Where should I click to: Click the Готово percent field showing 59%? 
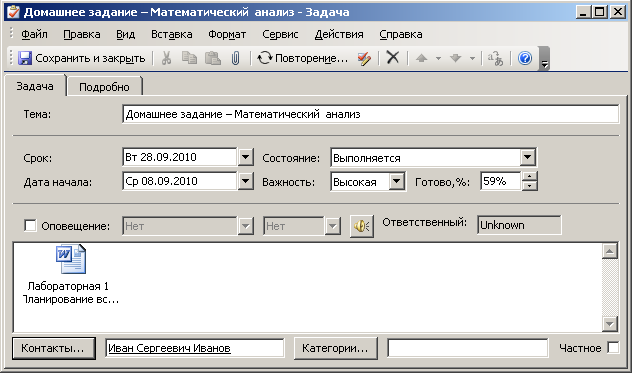click(x=501, y=181)
